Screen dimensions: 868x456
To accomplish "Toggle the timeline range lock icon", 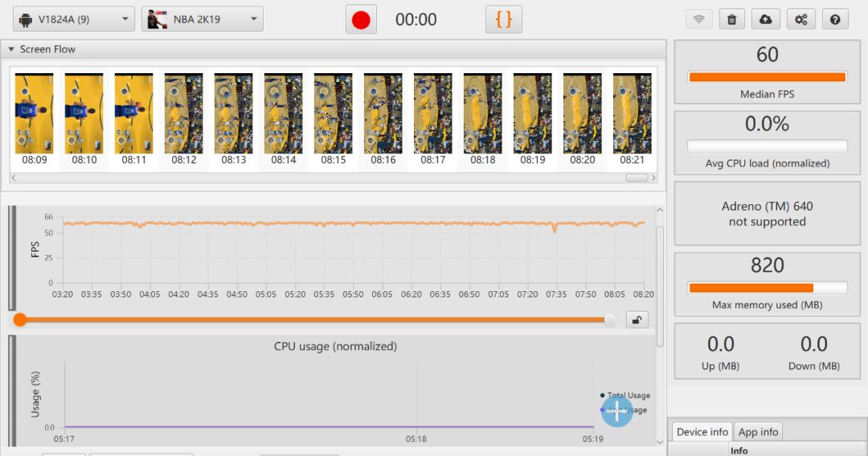I will [637, 320].
